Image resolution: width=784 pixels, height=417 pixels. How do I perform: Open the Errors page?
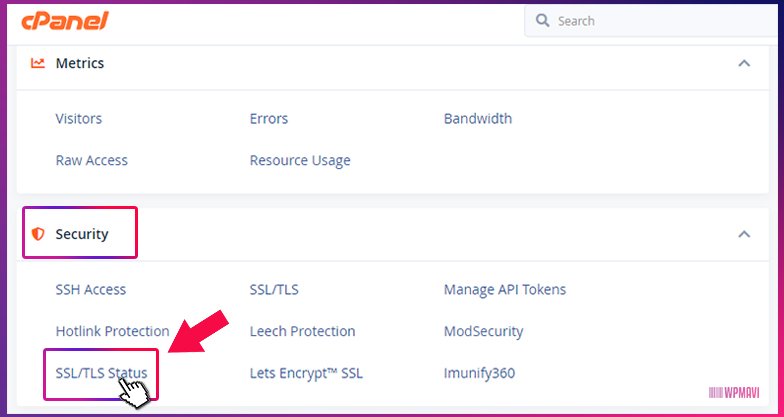(x=269, y=118)
